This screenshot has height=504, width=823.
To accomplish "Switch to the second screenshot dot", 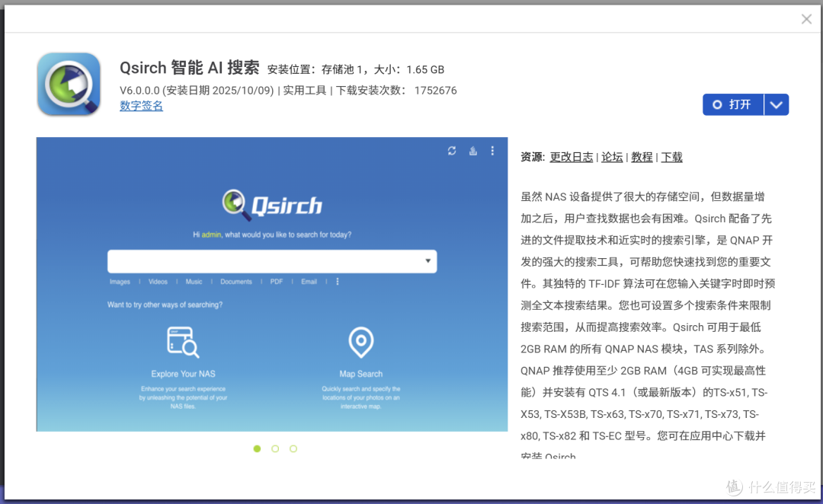I will tap(275, 448).
